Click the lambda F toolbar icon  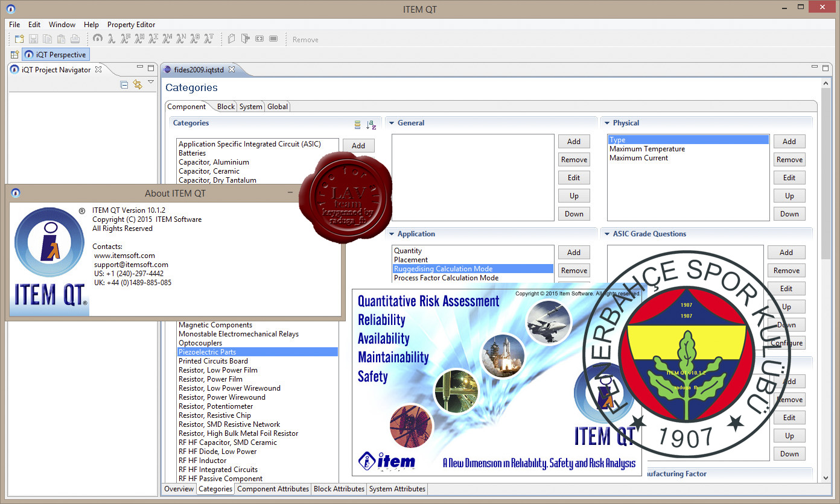(125, 39)
